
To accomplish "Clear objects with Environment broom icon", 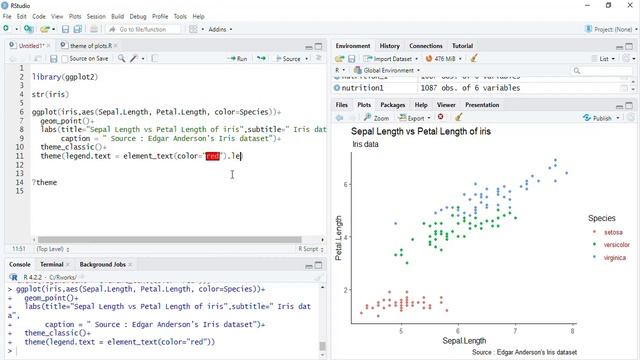I will pyautogui.click(x=474, y=58).
